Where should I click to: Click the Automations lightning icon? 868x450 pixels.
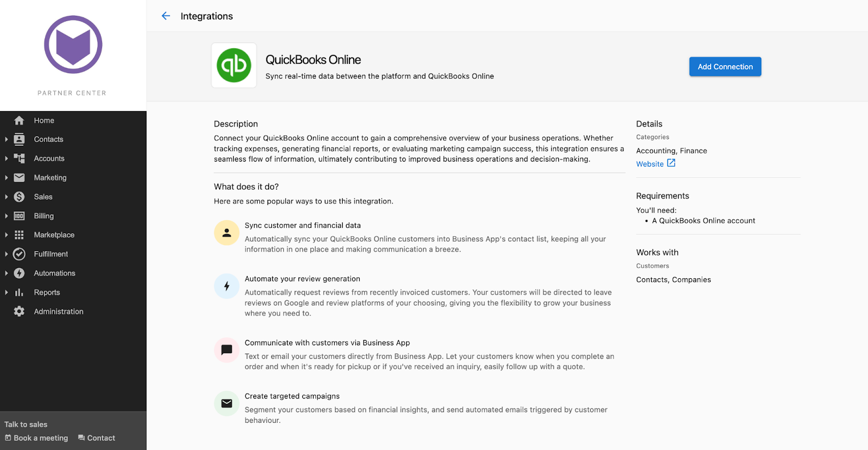(x=19, y=273)
